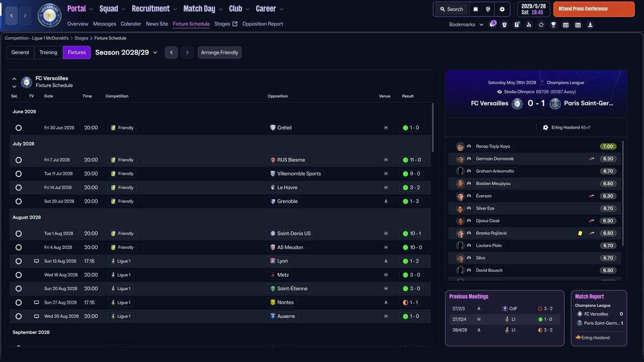Click the 27/2/3 CdF previous meeting row

point(504,309)
